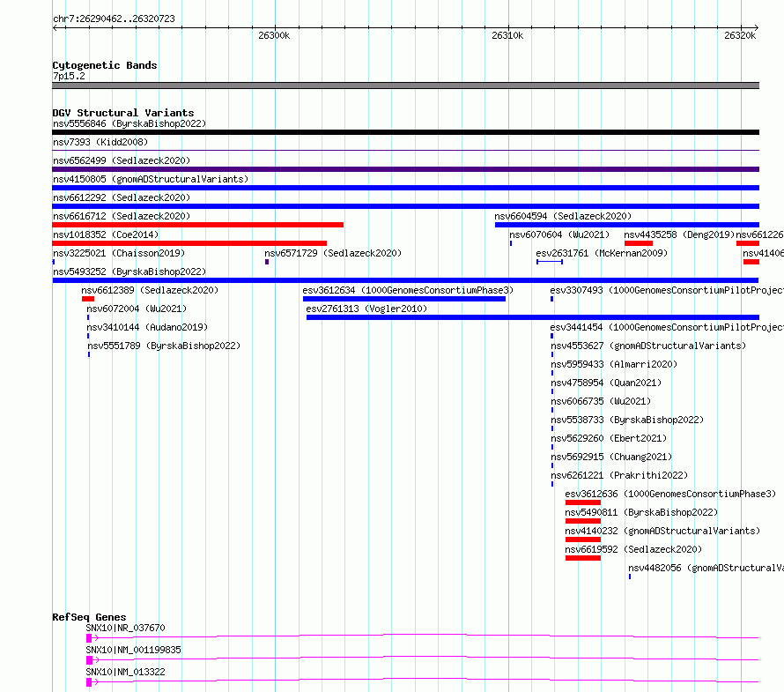Click the nsv5493252 (ByrskaBishop2022) label
Image resolution: width=784 pixels, height=692 pixels.
[x=129, y=272]
